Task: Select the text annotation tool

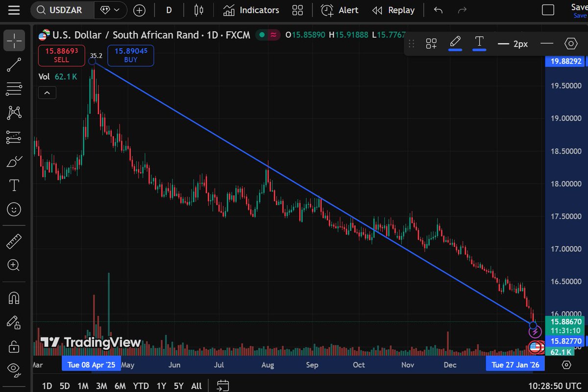Action: (x=14, y=185)
